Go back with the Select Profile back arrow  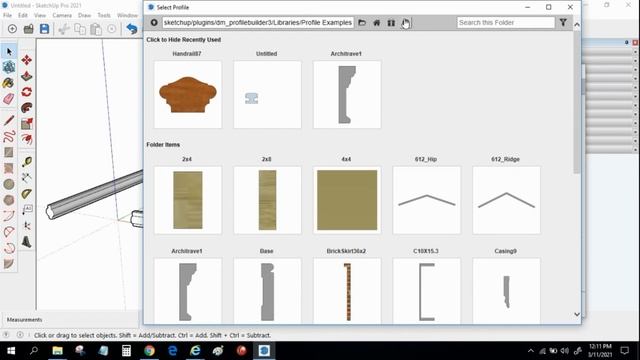pyautogui.click(x=154, y=22)
